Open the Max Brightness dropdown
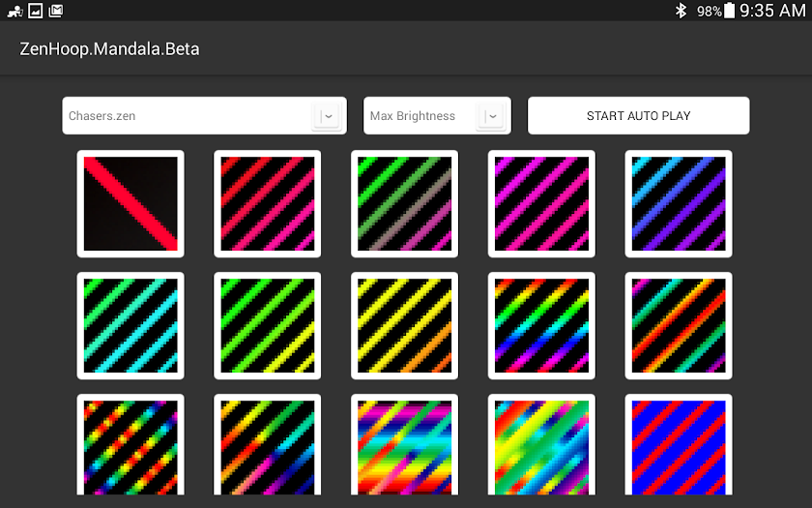The image size is (812, 508). point(437,115)
